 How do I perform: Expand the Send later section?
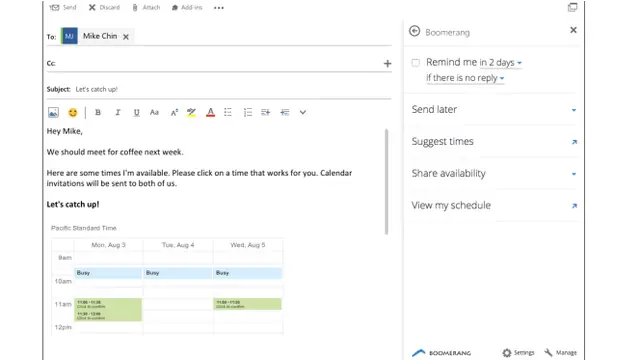click(494, 109)
